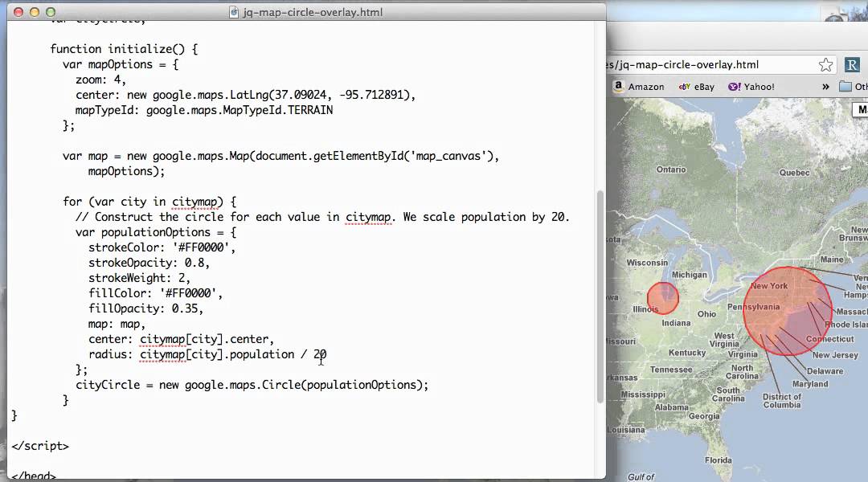This screenshot has width=868, height=482.
Task: Click the editor's vertical scrollbar thumb
Action: pos(600,296)
